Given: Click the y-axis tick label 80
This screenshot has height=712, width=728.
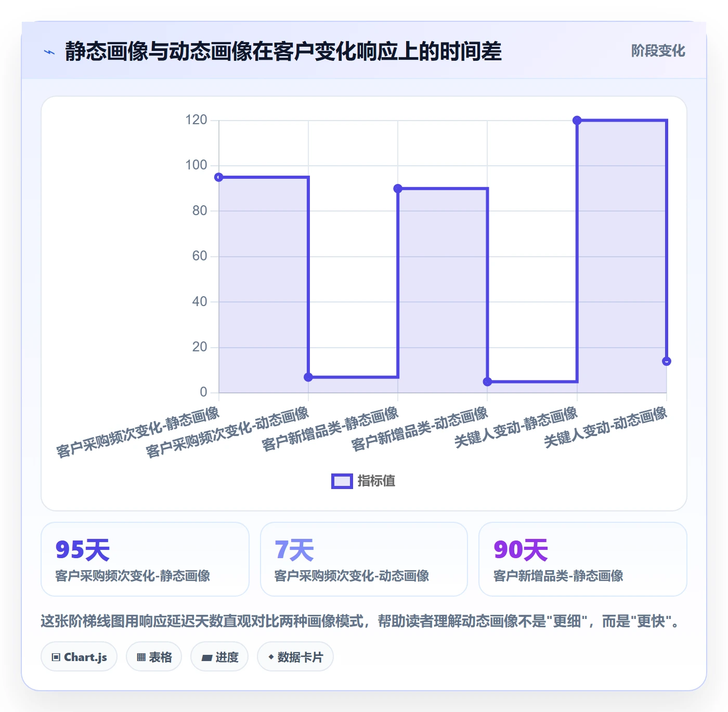Looking at the screenshot, I should (x=200, y=211).
